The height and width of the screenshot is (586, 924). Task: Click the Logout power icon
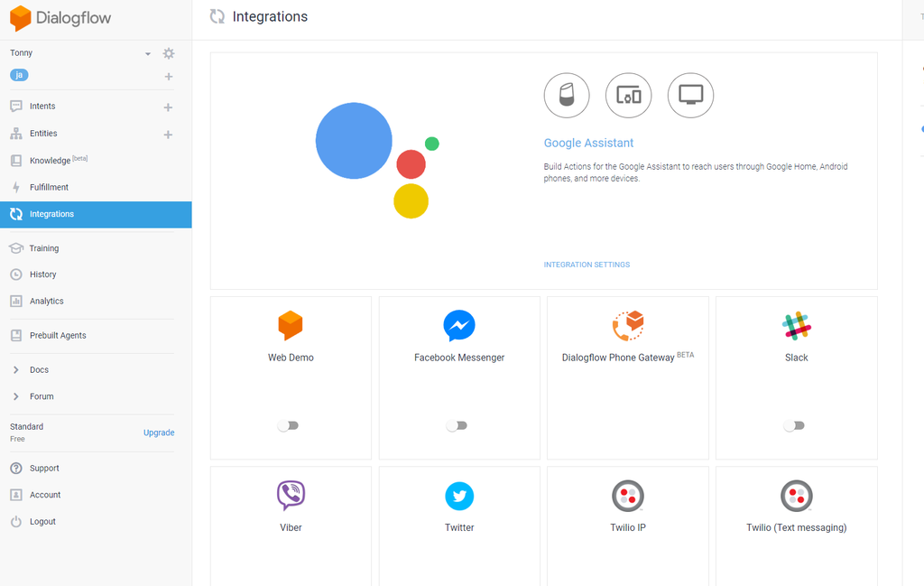[16, 522]
